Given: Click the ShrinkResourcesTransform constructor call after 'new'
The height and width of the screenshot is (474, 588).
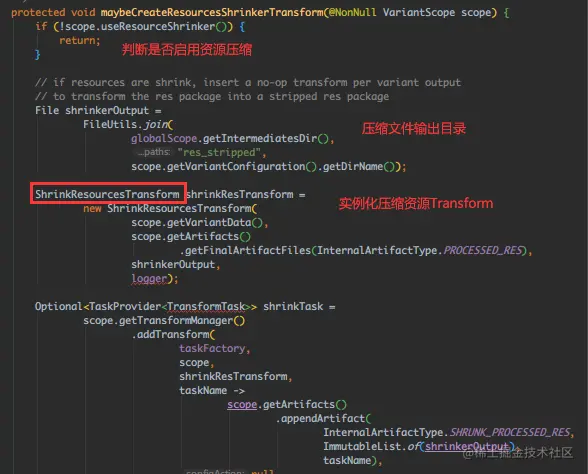Looking at the screenshot, I should point(179,208).
